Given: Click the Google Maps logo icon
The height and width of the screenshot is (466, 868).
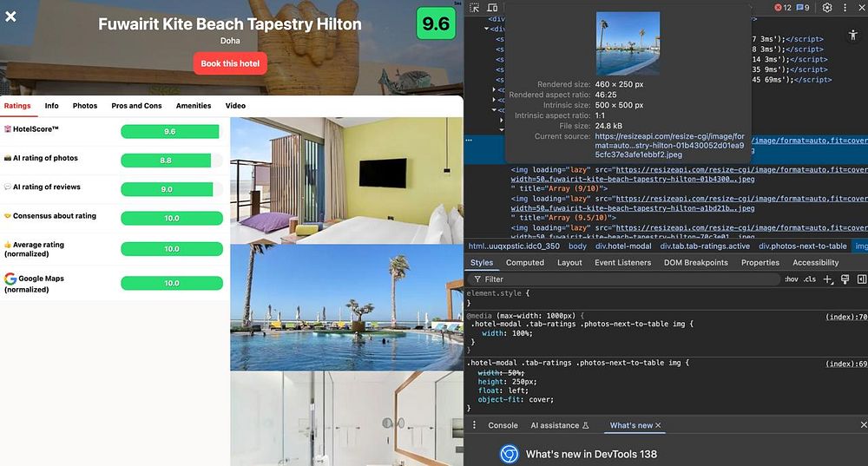Looking at the screenshot, I should tap(10, 279).
